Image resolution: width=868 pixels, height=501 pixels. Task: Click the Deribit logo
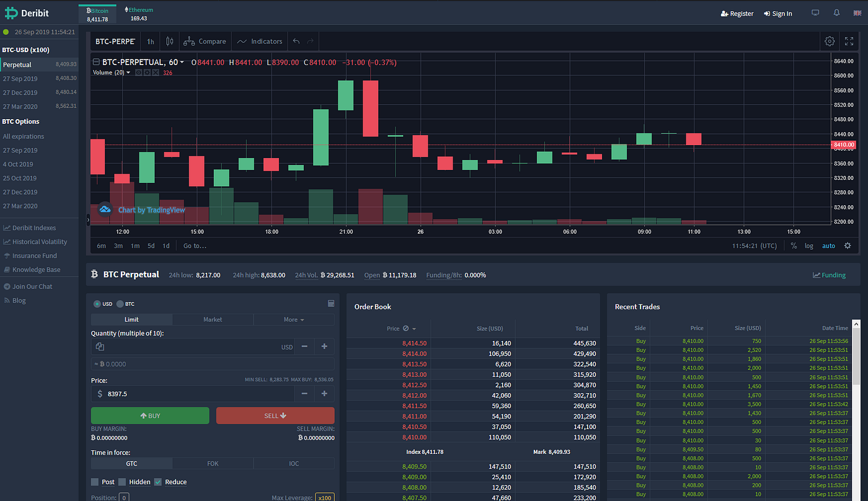pos(26,12)
